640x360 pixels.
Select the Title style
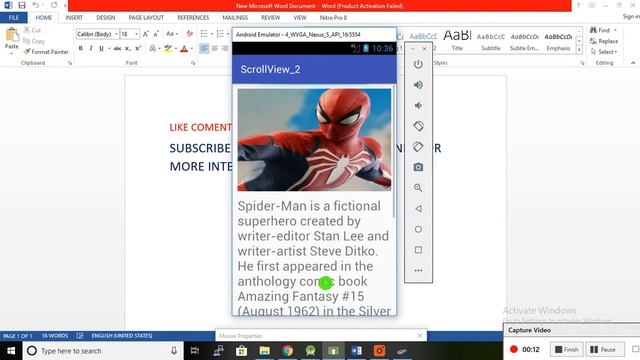tap(457, 40)
